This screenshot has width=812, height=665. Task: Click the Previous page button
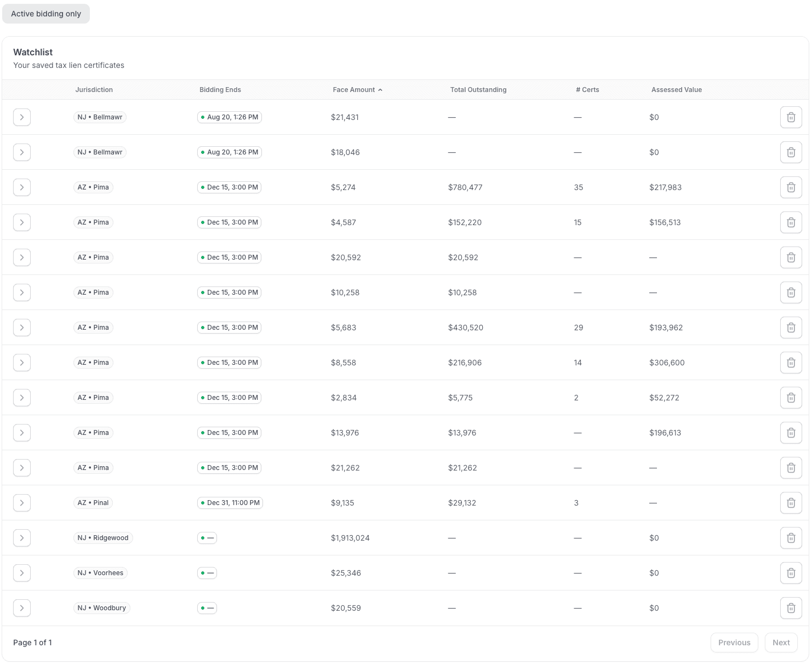tap(734, 643)
